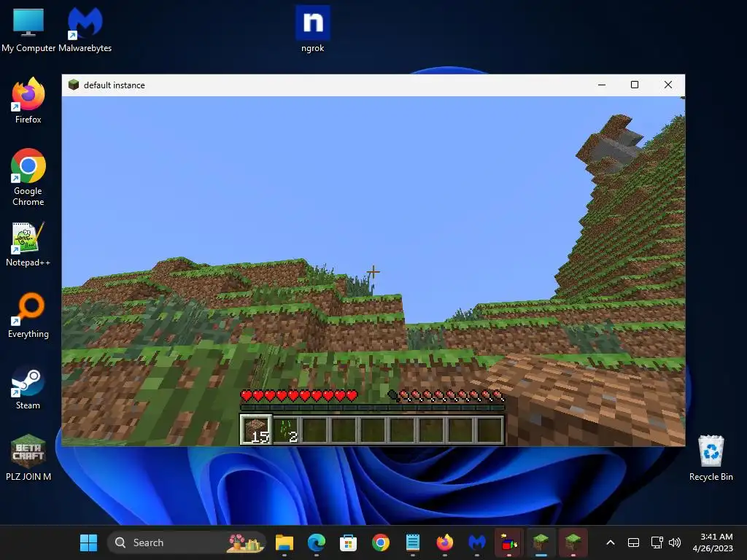747x560 pixels.
Task: Open the Malwarebytes desktop shortcut
Action: click(85, 29)
